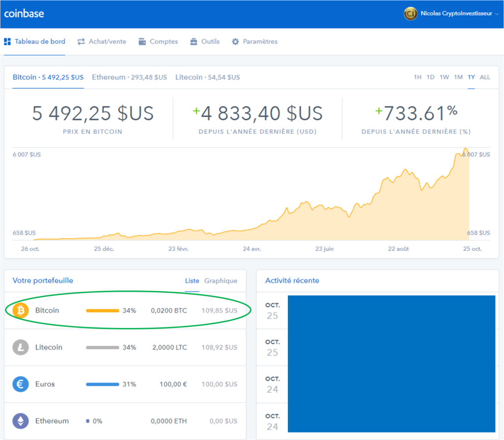The image size is (504, 440).
Task: Click the 22 août date on chart axis
Action: pos(398,249)
